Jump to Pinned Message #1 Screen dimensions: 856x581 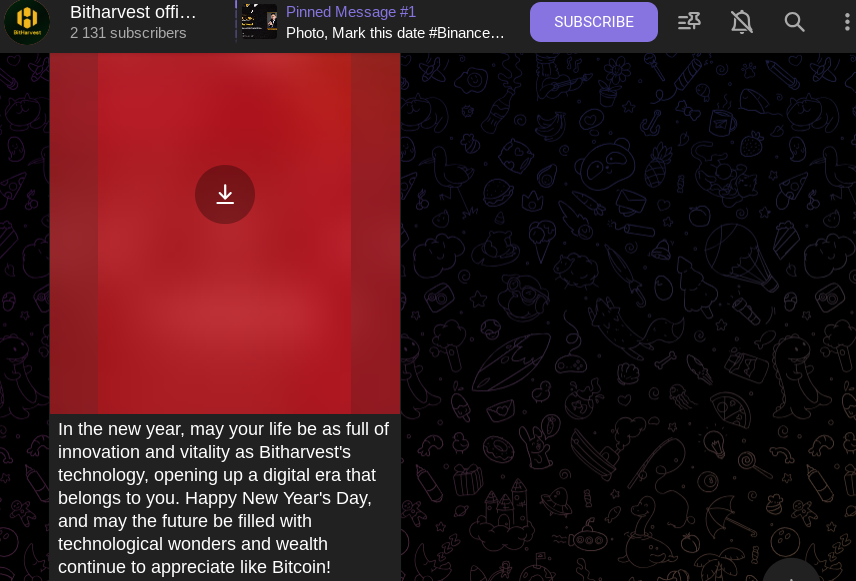(x=350, y=11)
